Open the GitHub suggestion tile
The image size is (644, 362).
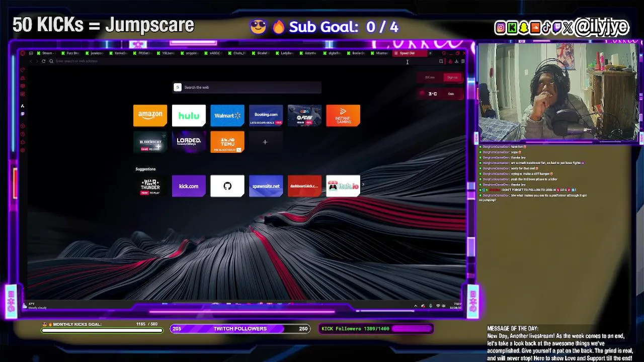pos(227,186)
